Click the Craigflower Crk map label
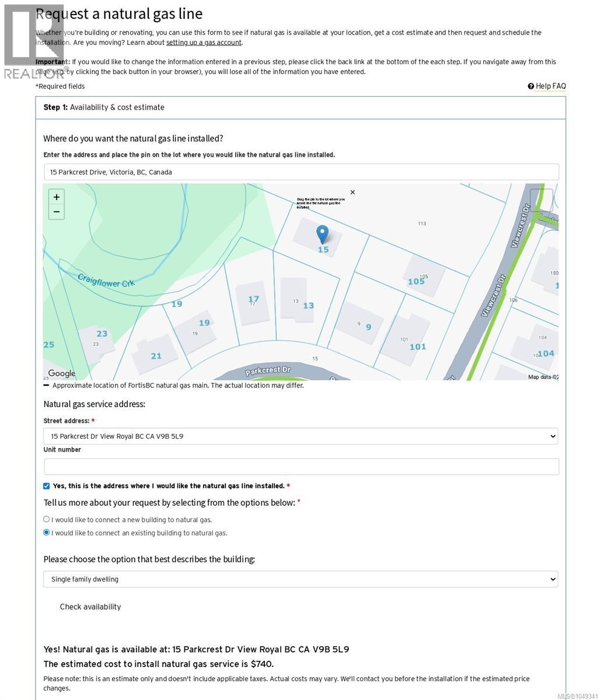This screenshot has height=700, width=601. click(106, 280)
